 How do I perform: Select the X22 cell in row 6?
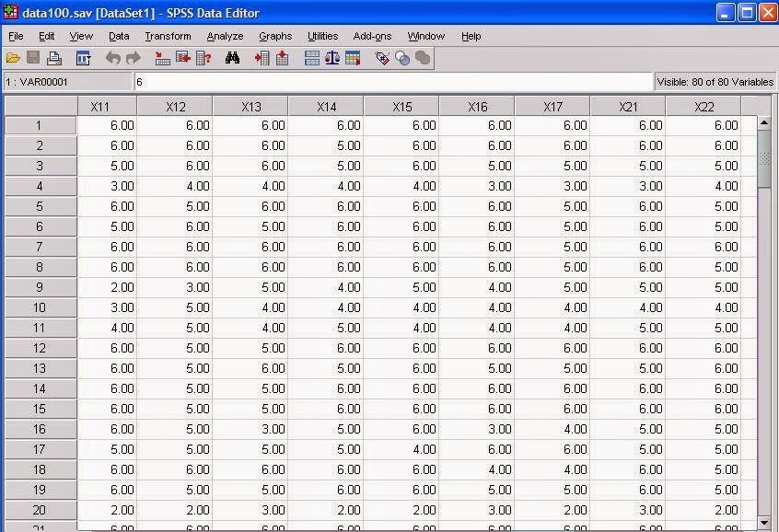tap(703, 226)
